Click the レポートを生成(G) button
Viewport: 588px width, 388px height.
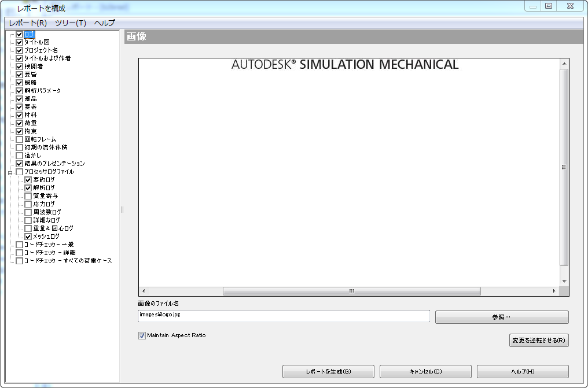tap(328, 372)
